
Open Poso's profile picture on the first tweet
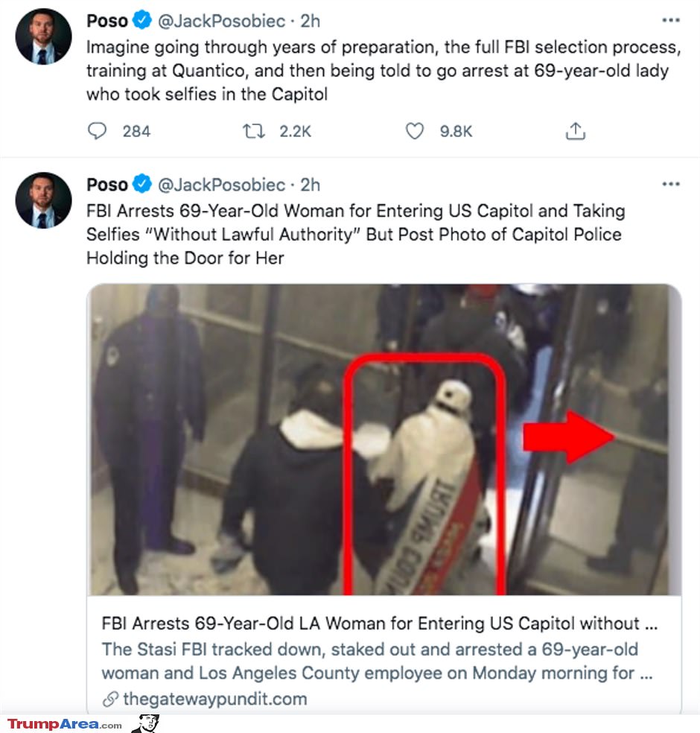[x=43, y=37]
